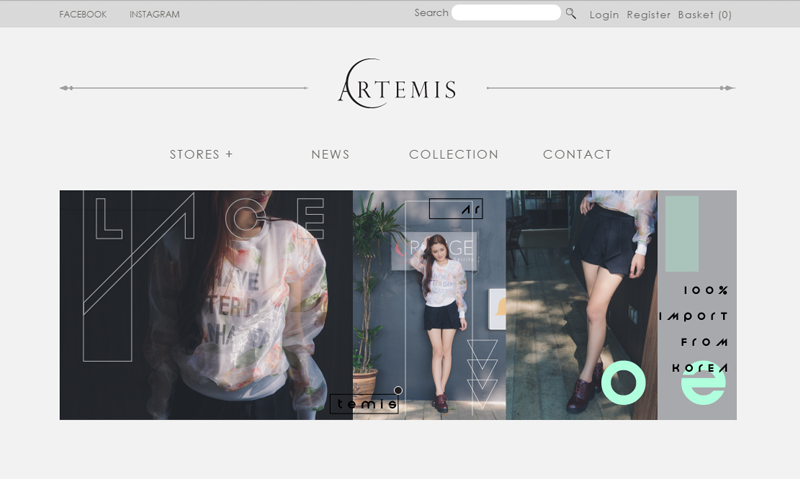This screenshot has width=800, height=479.
Task: Click the mint green circle O graphic
Action: [623, 383]
